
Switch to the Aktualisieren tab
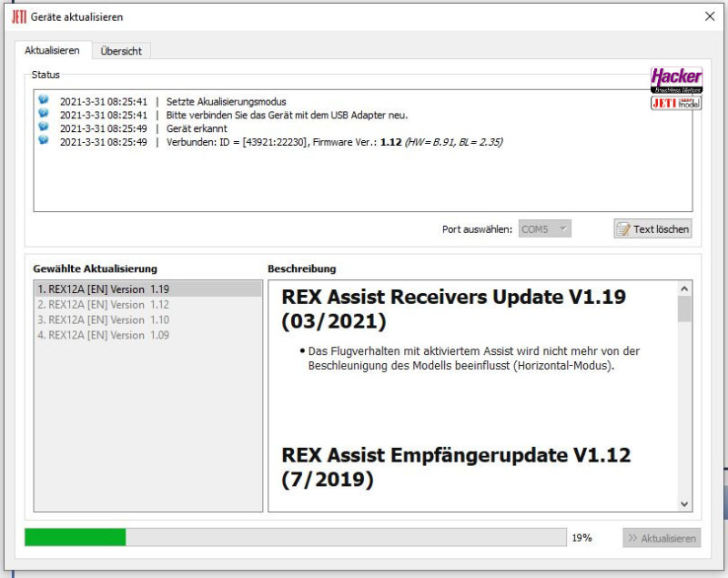pyautogui.click(x=52, y=51)
